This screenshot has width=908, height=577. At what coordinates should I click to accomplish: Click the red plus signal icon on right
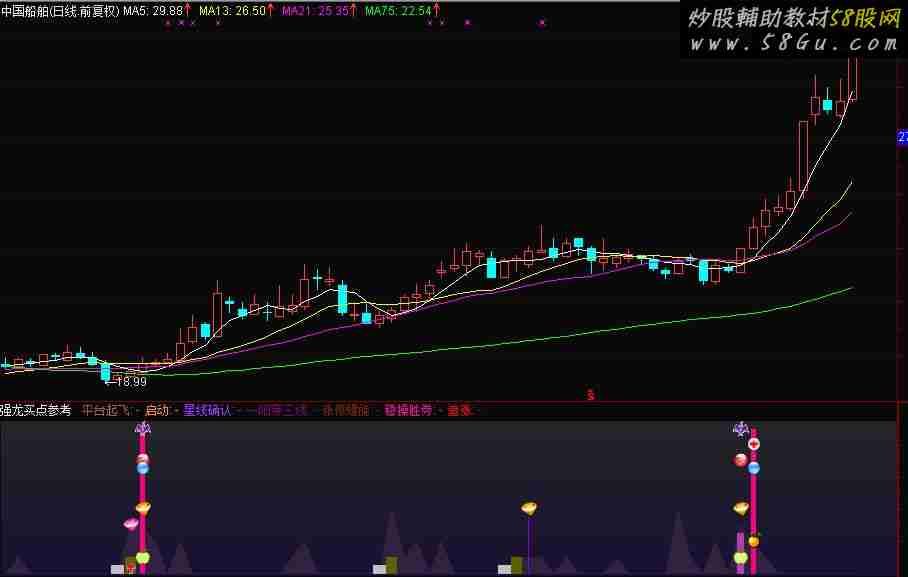coord(753,444)
